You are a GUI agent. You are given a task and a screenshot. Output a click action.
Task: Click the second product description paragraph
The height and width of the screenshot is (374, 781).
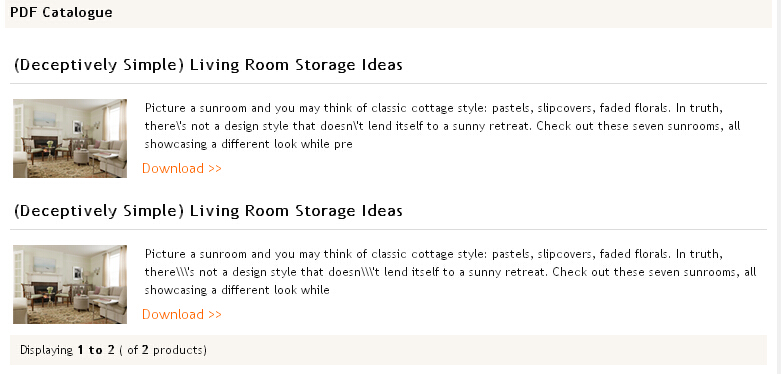(450, 272)
